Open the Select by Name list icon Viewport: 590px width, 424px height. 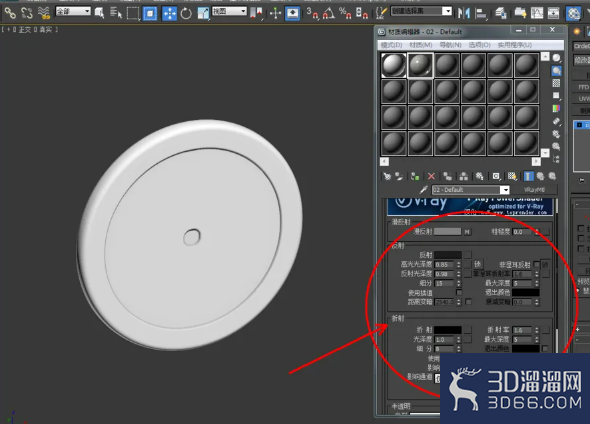[x=116, y=13]
